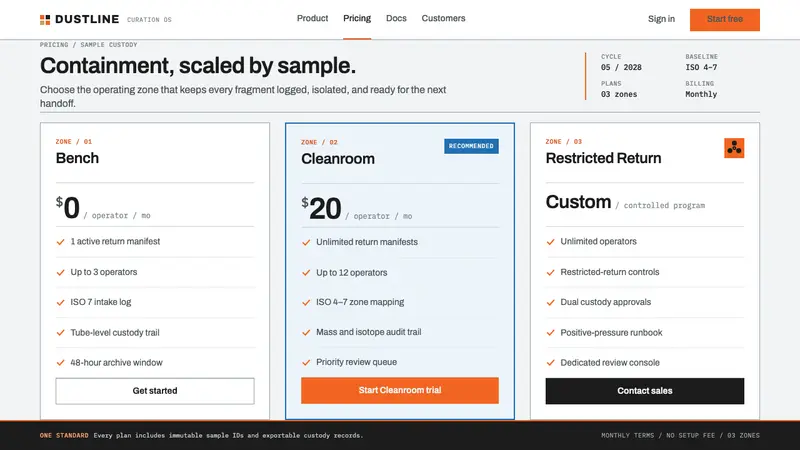800x450 pixels.
Task: Click the 'Bench' plan title
Action: (77, 158)
